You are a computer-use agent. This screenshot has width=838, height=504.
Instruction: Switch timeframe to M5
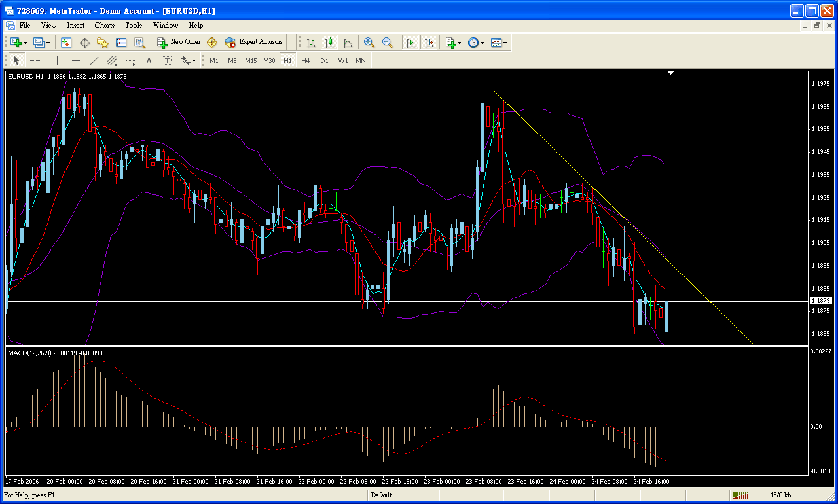[232, 60]
